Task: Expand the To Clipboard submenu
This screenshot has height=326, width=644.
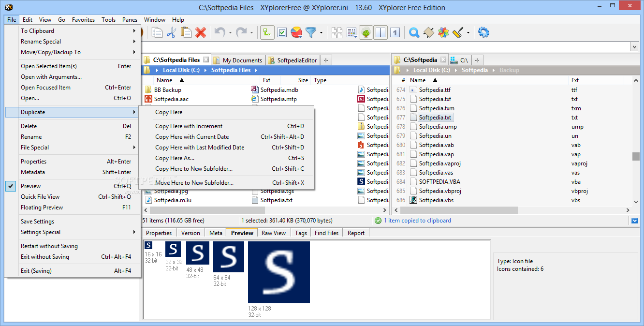Action: tap(73, 31)
